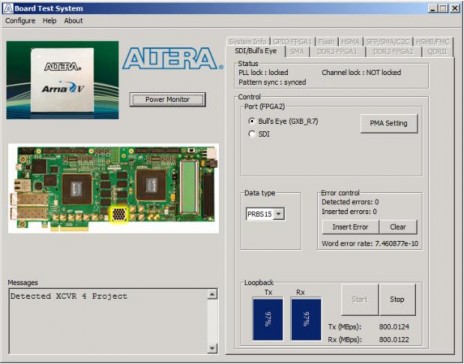Image resolution: width=464 pixels, height=364 pixels.
Task: Click the Messages scrollbar up arrow
Action: click(x=212, y=294)
